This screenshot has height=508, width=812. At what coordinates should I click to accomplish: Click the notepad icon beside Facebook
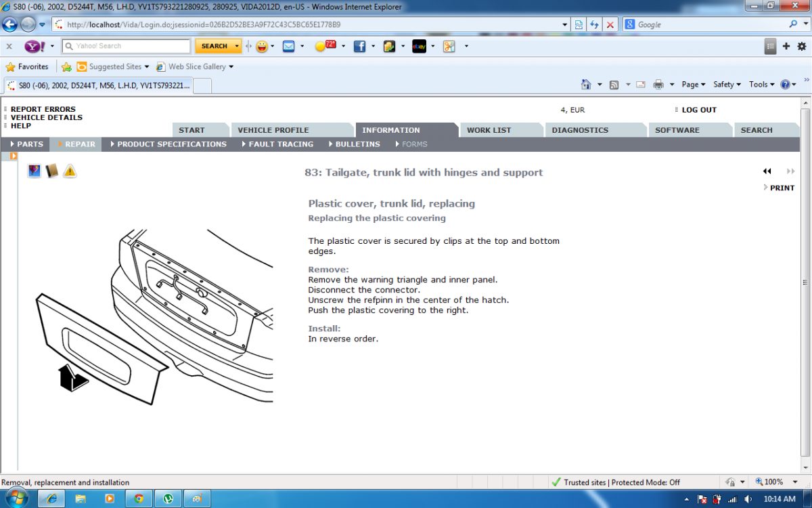point(389,46)
